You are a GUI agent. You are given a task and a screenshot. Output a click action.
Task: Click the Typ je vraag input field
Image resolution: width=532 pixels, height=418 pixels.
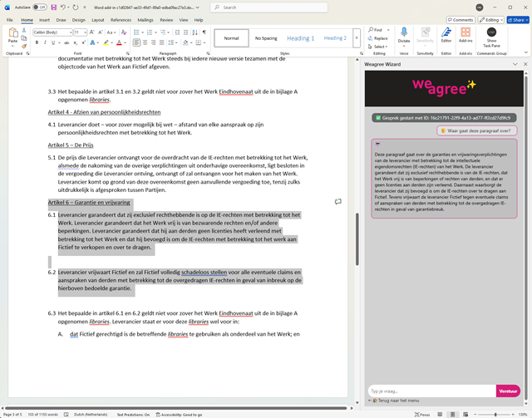click(431, 391)
